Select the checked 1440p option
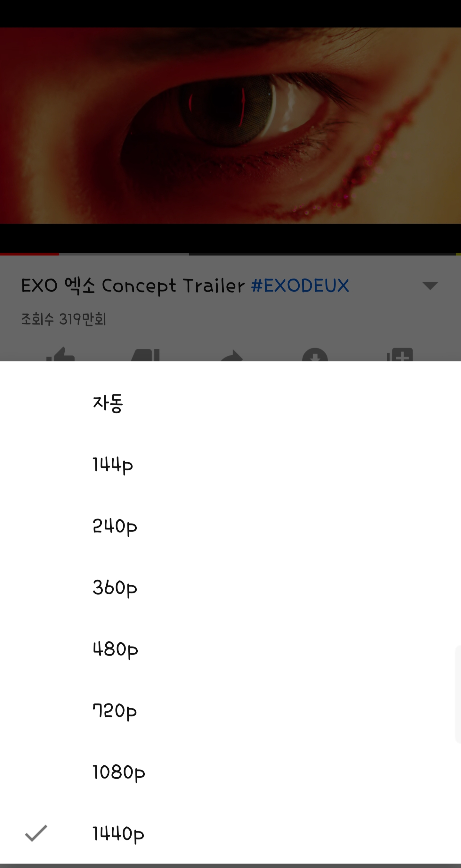This screenshot has width=461, height=868. (230, 834)
